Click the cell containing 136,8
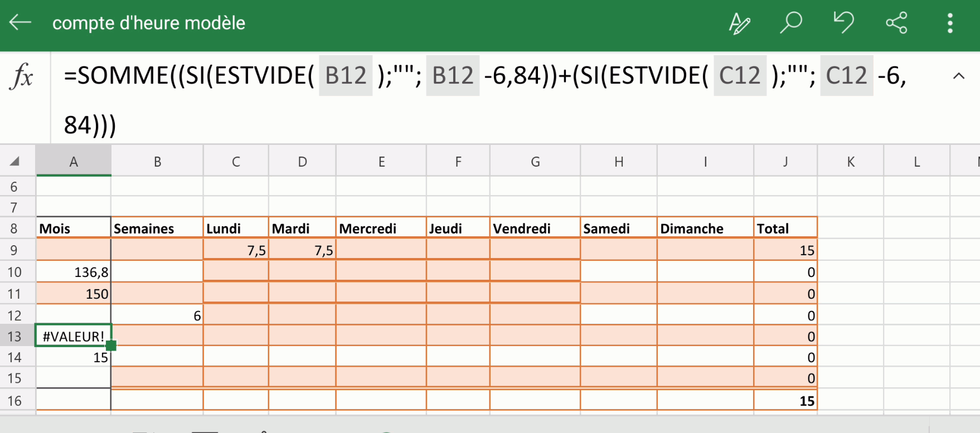The height and width of the screenshot is (433, 980). pos(74,272)
